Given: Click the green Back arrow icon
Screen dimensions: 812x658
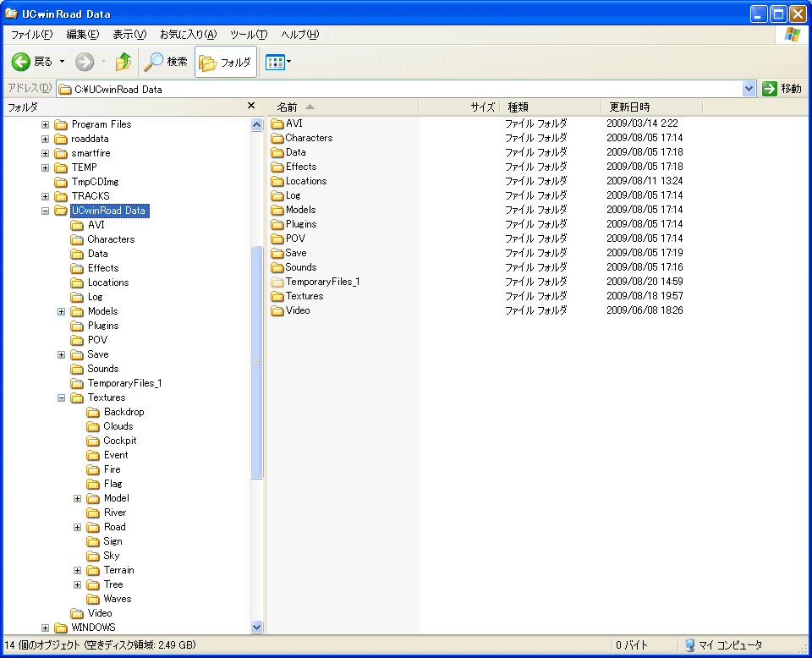Looking at the screenshot, I should 20,62.
